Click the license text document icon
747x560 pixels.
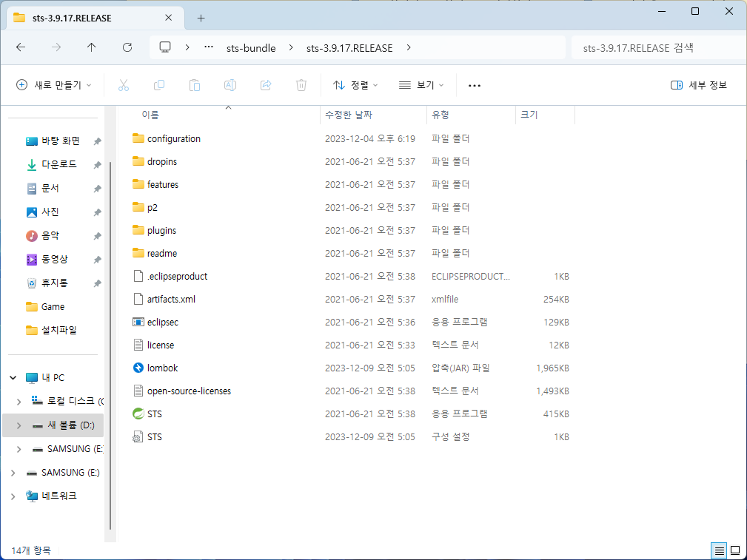tap(138, 345)
